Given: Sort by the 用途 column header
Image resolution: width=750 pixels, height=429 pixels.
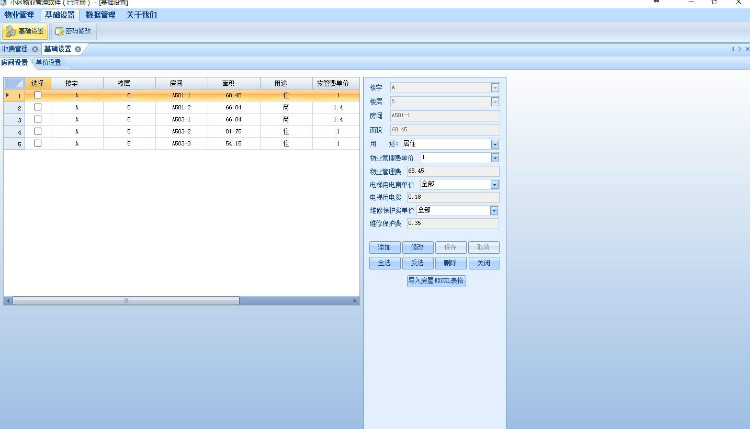Looking at the screenshot, I should tap(286, 83).
